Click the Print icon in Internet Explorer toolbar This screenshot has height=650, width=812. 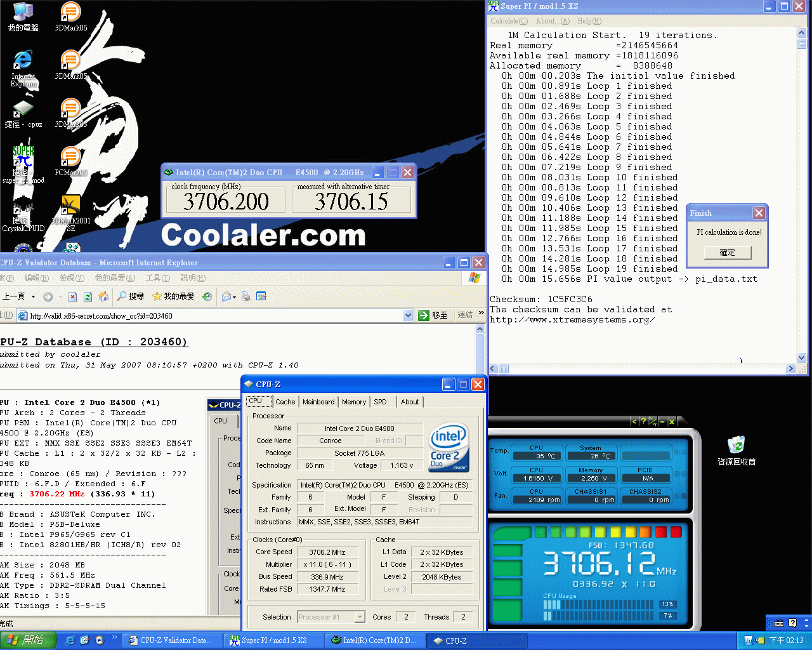tap(246, 296)
